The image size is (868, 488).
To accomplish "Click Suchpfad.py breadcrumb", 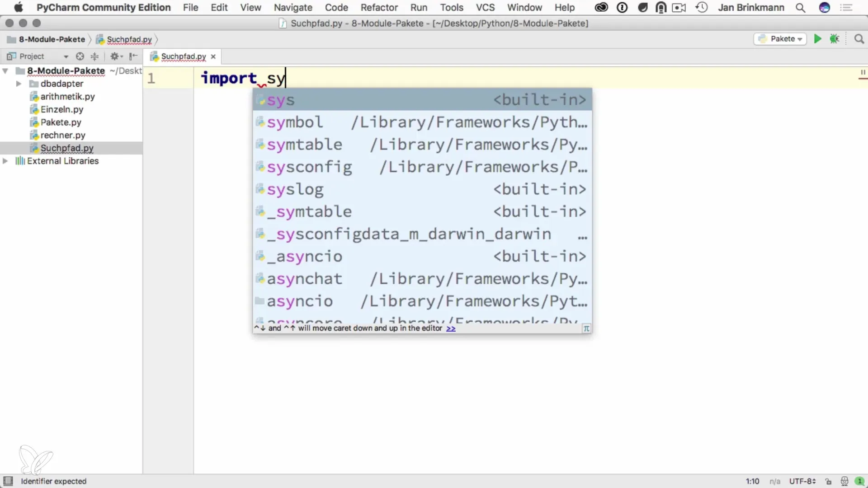I will click(124, 39).
